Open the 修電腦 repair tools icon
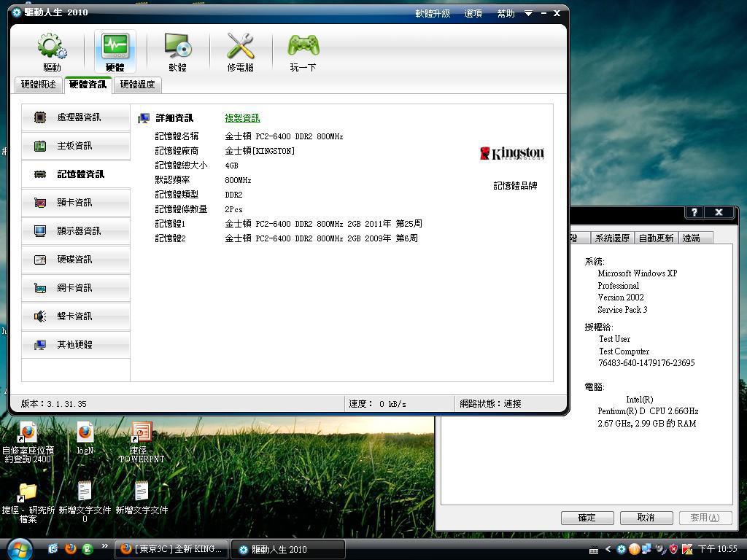747x560 pixels. [x=240, y=51]
